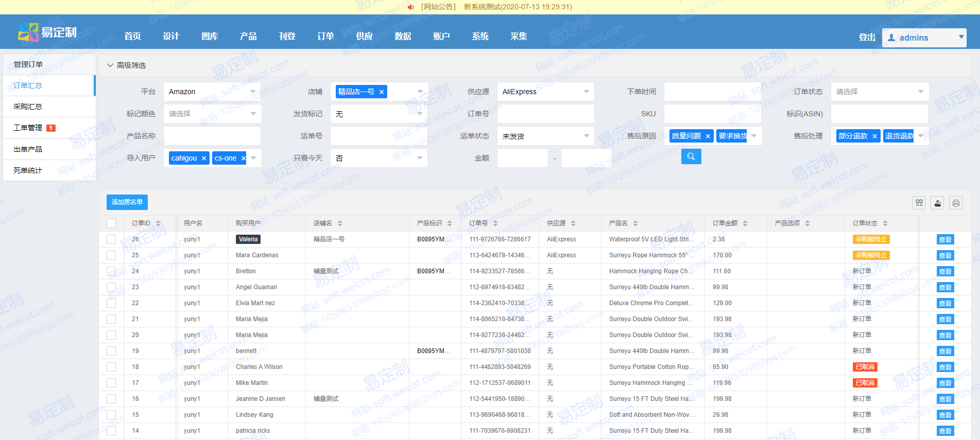Click the 下单时间 date field
980x440 pixels.
(712, 92)
